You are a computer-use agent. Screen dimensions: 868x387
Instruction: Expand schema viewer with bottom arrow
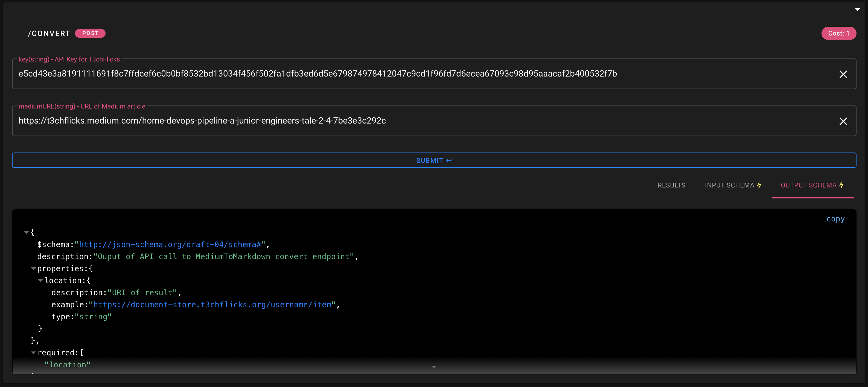(434, 367)
